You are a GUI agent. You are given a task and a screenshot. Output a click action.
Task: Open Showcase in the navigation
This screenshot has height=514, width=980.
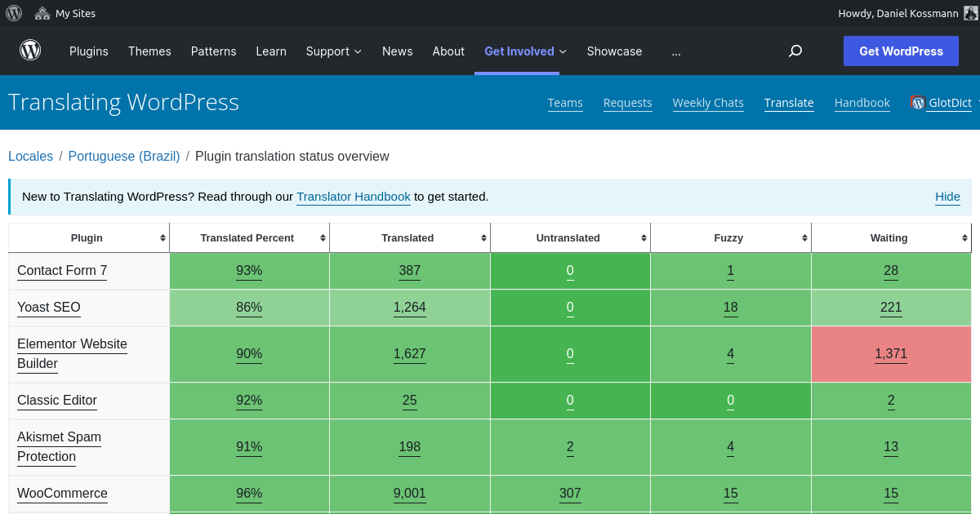coord(614,51)
